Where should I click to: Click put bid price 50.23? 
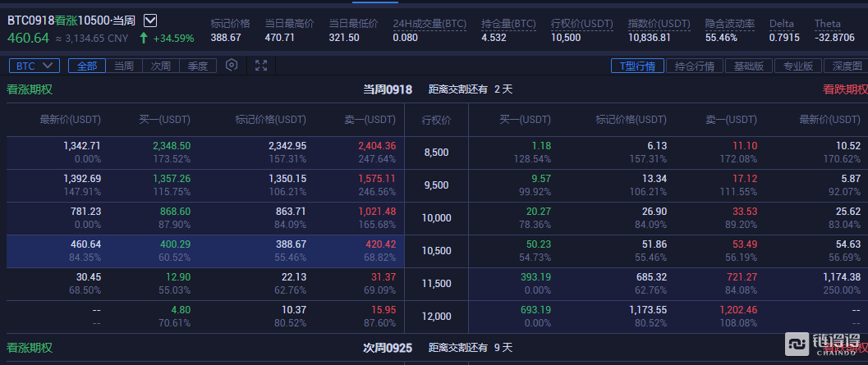(540, 244)
